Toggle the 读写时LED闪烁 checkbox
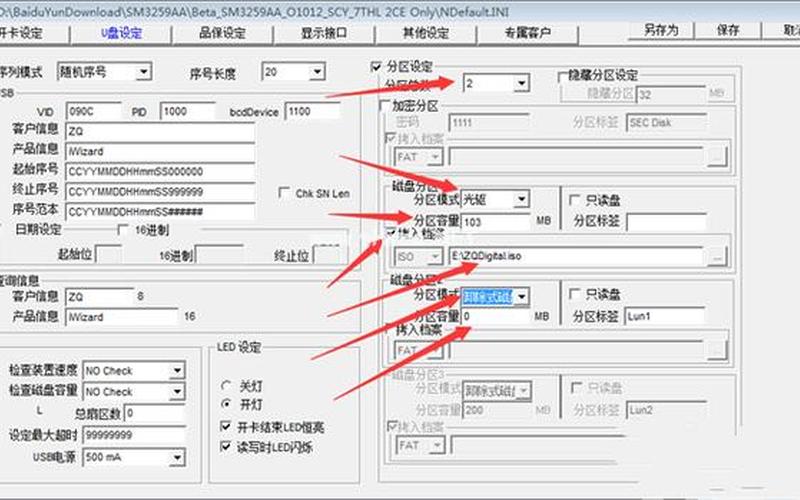800x500 pixels. pos(225,447)
